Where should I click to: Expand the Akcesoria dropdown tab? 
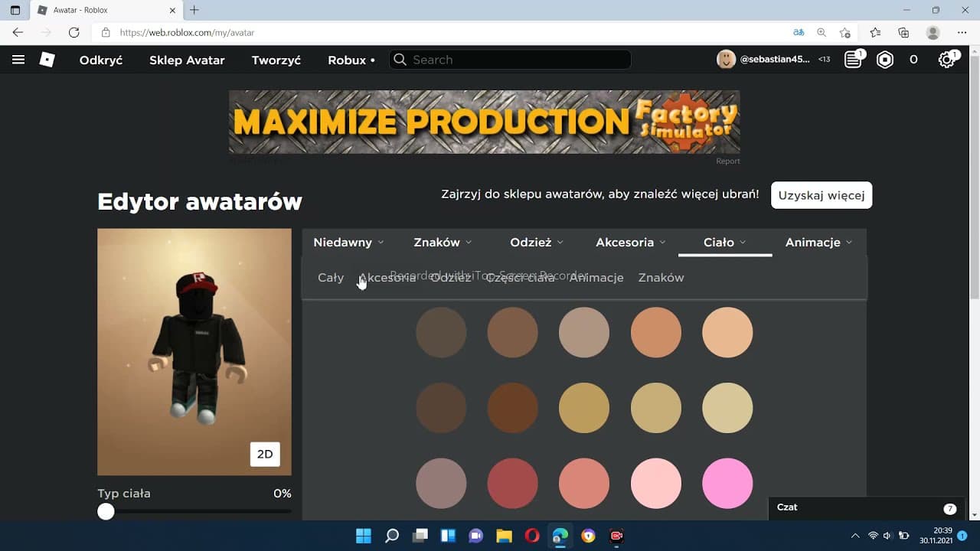[x=631, y=243]
